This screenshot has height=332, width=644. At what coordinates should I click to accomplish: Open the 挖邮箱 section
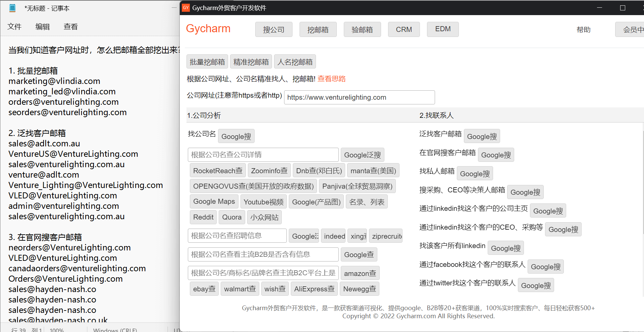pyautogui.click(x=318, y=30)
